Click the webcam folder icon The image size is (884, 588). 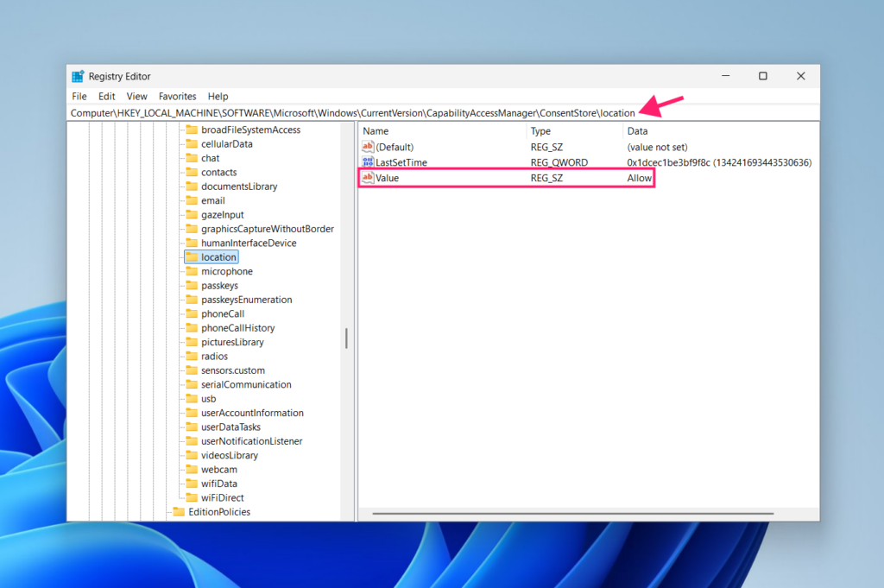click(192, 469)
